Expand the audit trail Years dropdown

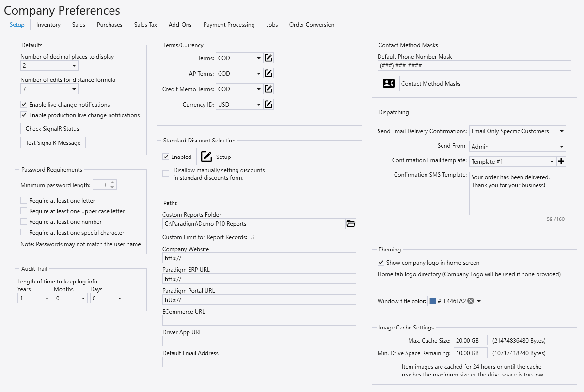pos(47,298)
